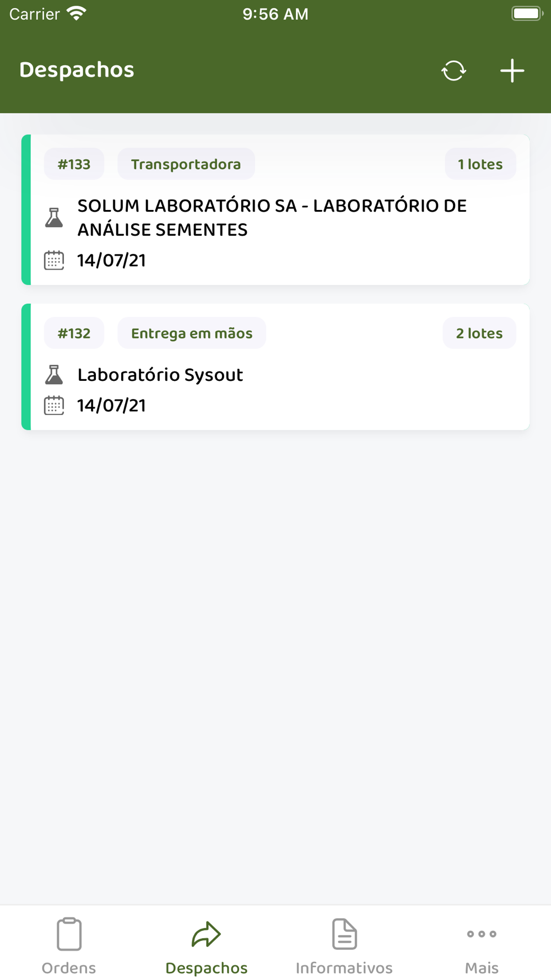Select the Despachos tab in the bottom bar
551x980 pixels.
pyautogui.click(x=207, y=946)
